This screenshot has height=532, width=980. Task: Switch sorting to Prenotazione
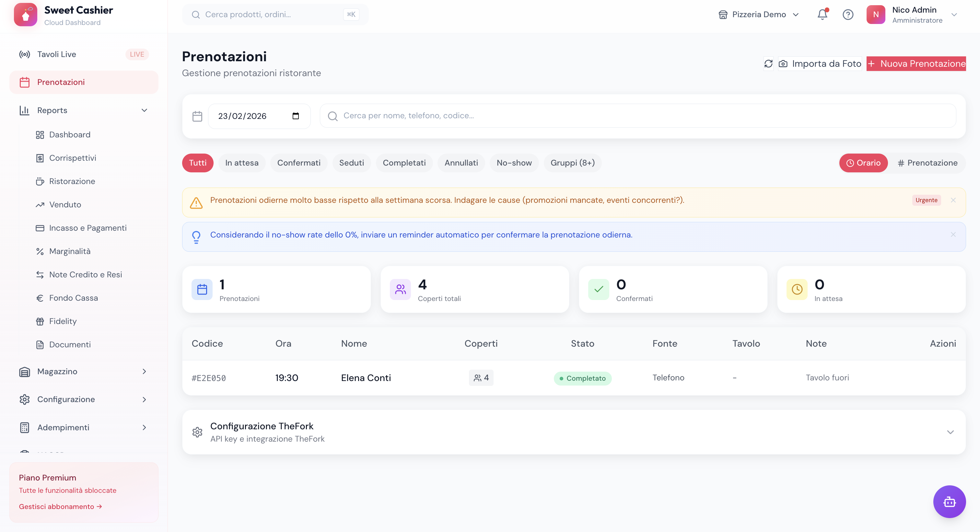coord(927,163)
